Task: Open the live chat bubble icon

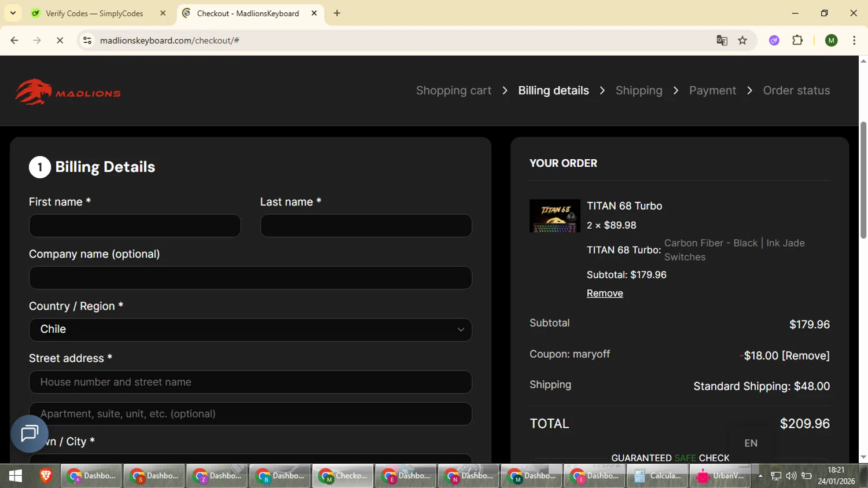Action: coord(30,434)
